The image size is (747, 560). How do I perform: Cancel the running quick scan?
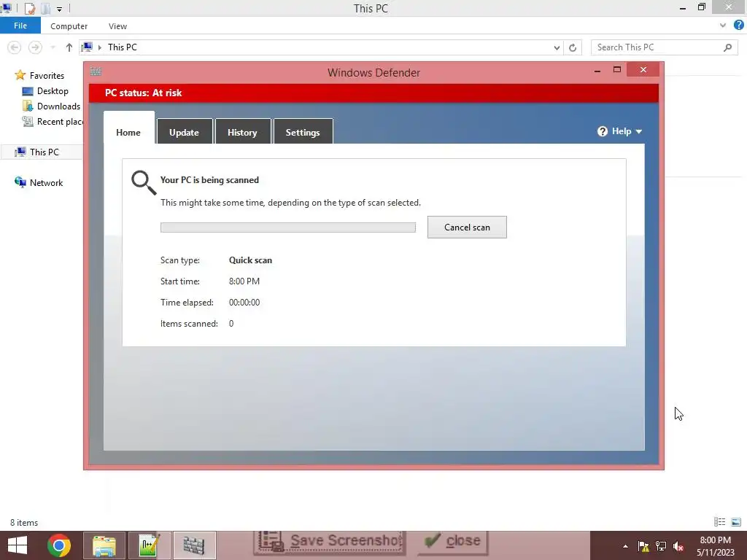467,227
